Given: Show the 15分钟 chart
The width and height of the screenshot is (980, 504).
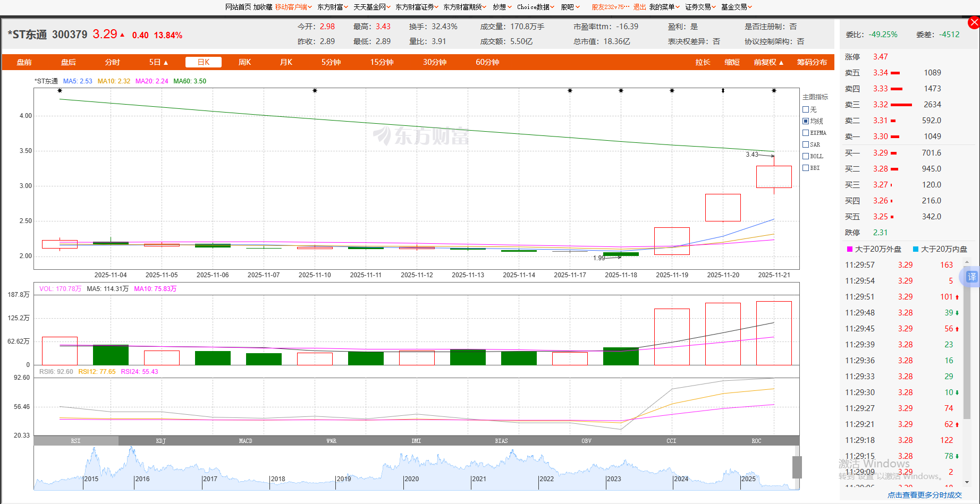Looking at the screenshot, I should tap(382, 62).
